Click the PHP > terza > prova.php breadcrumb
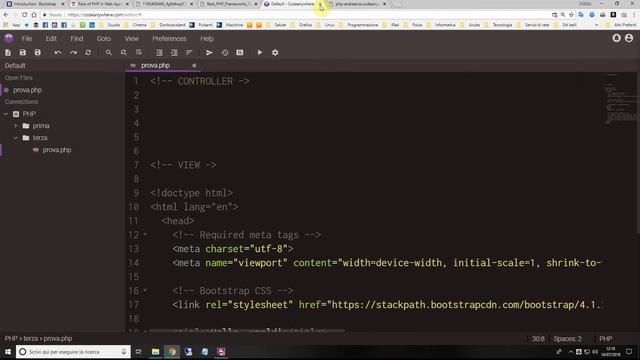Screen dimensions: 640x360 [38, 339]
